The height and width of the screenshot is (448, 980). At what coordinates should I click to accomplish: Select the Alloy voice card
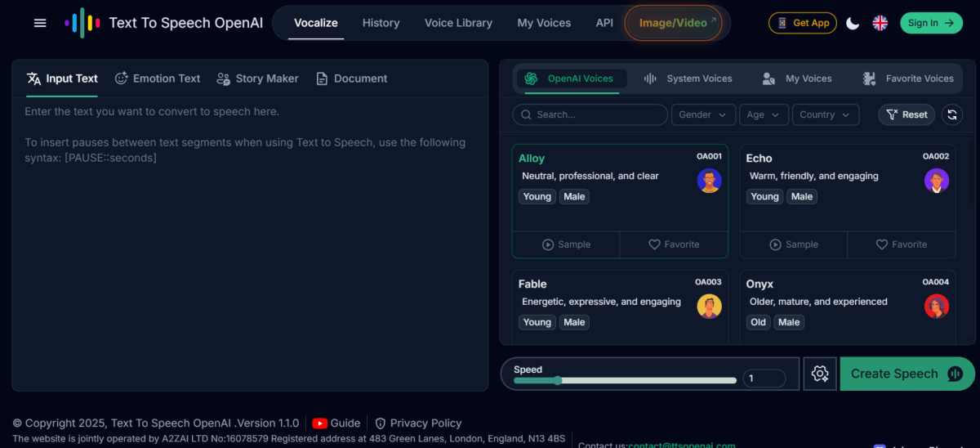point(620,201)
